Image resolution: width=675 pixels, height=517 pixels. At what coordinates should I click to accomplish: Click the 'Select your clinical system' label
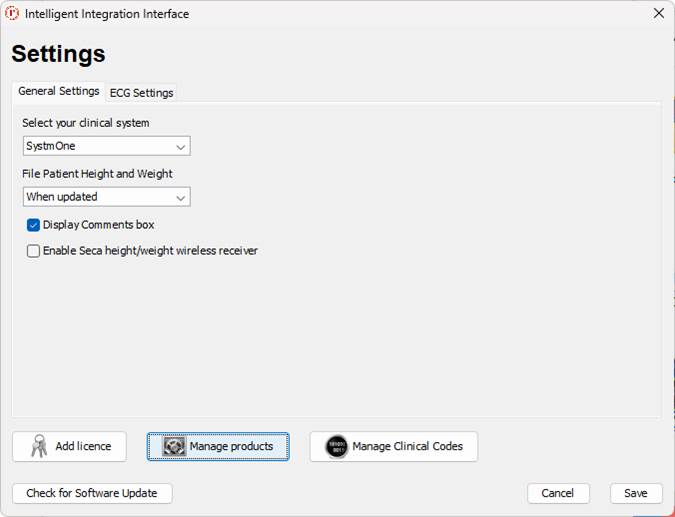click(86, 123)
